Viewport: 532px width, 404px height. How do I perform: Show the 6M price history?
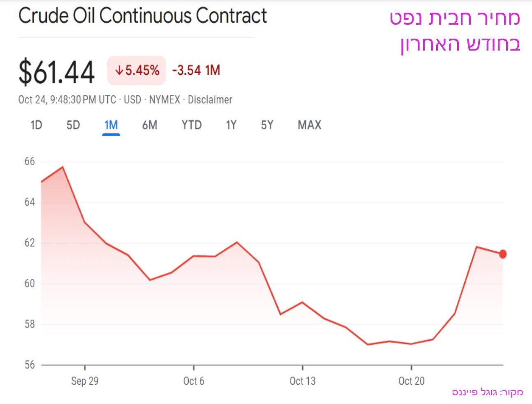click(x=150, y=125)
